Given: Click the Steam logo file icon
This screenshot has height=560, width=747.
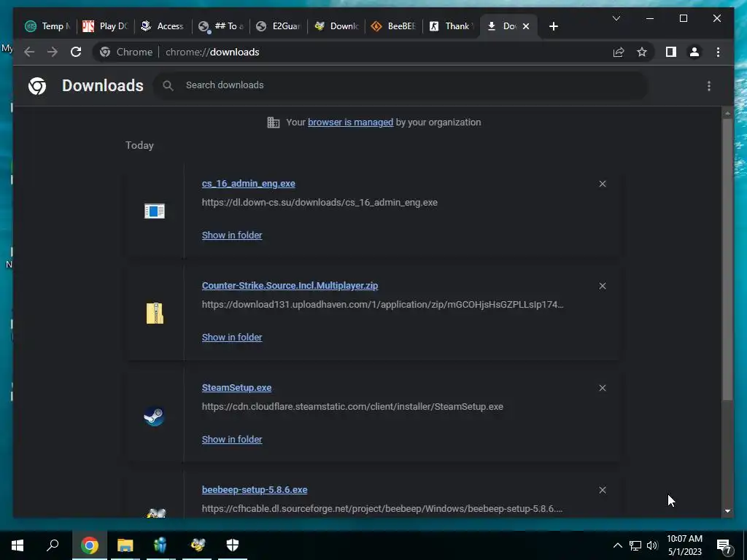Looking at the screenshot, I should click(155, 416).
